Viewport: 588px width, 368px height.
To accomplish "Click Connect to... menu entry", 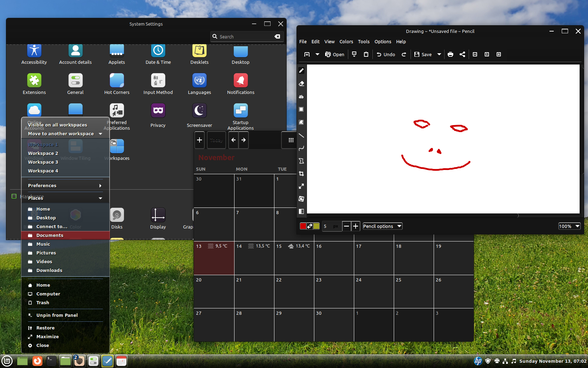I will point(65,226).
